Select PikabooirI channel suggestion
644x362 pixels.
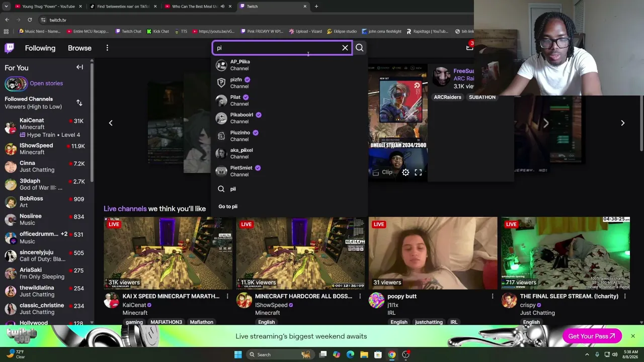[289, 118]
